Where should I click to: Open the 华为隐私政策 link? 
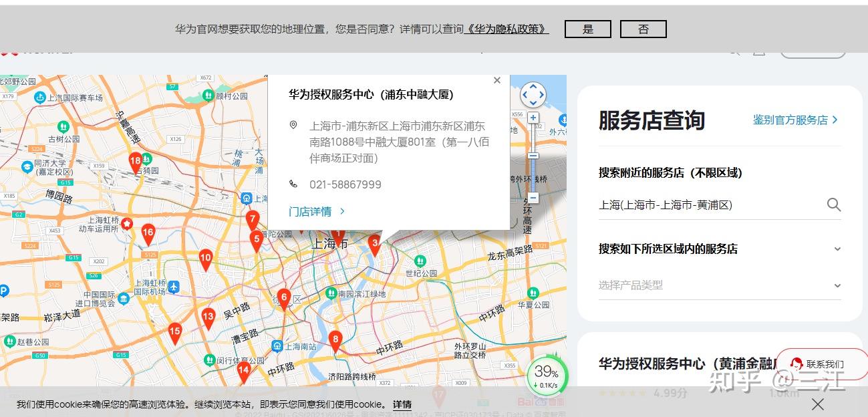coord(507,29)
